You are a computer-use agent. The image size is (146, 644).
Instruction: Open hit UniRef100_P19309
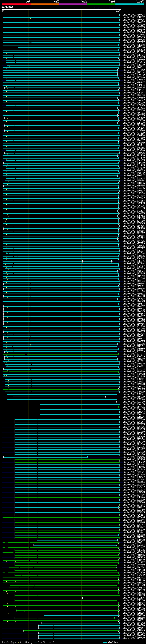(134, 389)
